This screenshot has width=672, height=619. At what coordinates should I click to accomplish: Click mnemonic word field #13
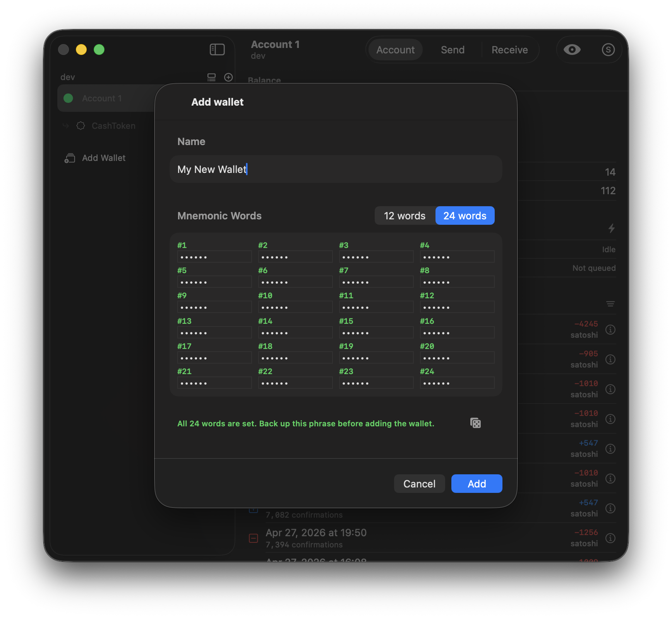[214, 332]
